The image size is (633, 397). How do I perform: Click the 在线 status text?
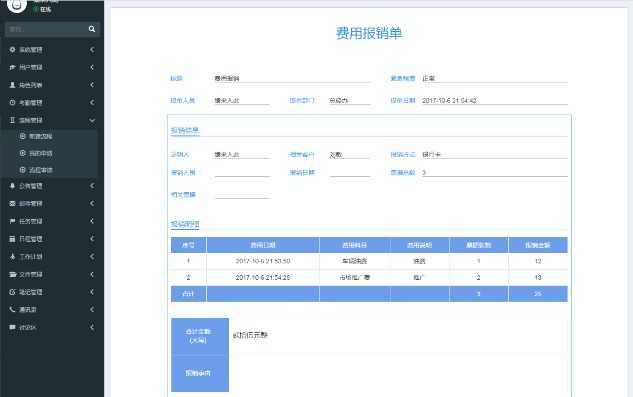(46, 9)
